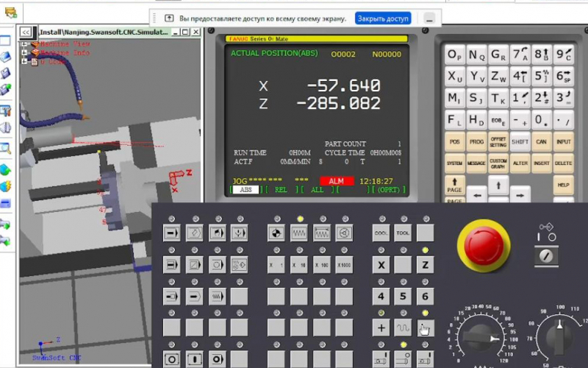The width and height of the screenshot is (588, 368).
Task: Open the SYSTEM function key
Action: (x=454, y=163)
